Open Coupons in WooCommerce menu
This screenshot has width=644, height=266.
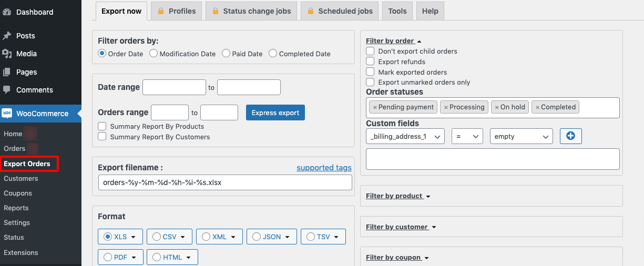18,193
